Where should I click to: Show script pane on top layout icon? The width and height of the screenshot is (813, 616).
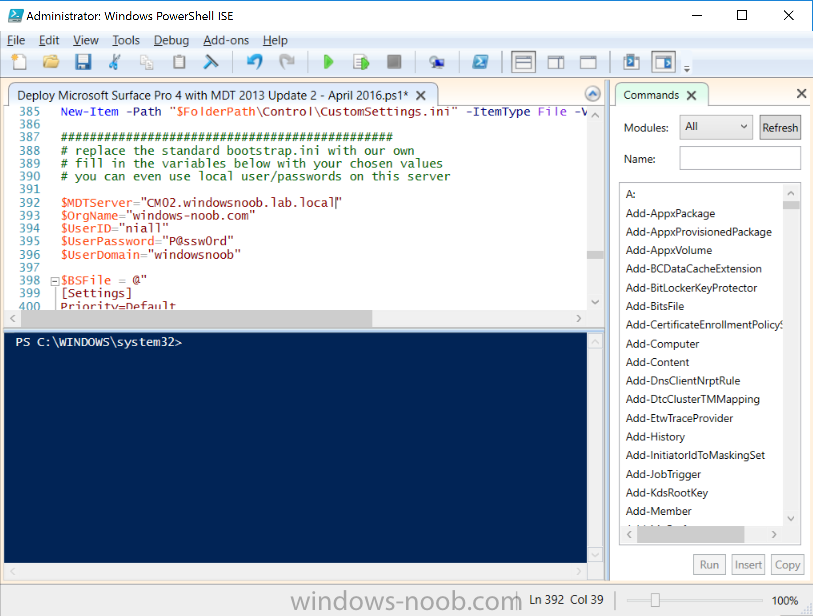523,63
